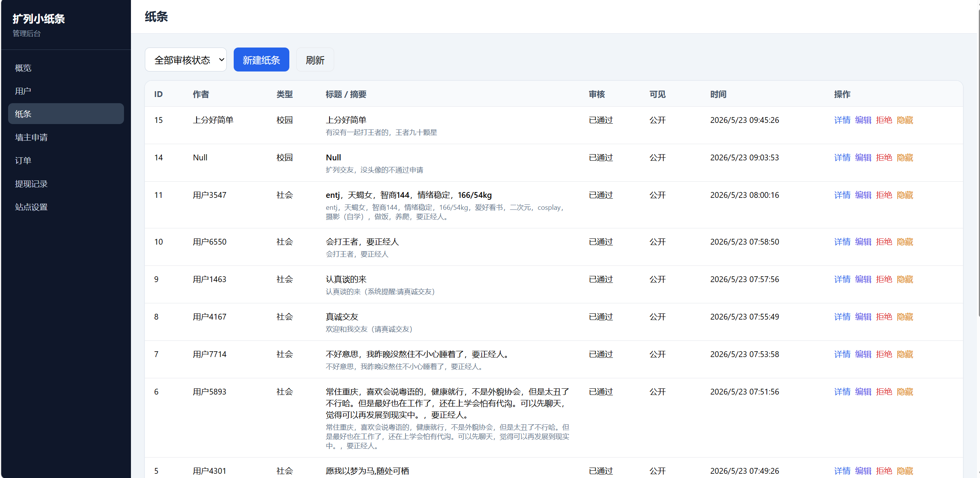The image size is (980, 478).
Task: Click the page vertical scrollbar
Action: coord(978,162)
